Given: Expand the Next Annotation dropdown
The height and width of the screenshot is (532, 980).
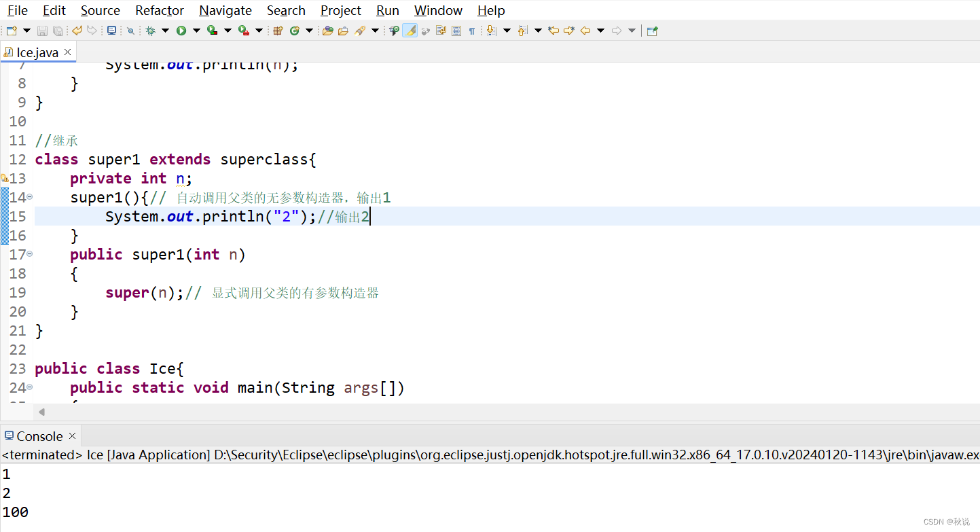Looking at the screenshot, I should click(x=507, y=31).
